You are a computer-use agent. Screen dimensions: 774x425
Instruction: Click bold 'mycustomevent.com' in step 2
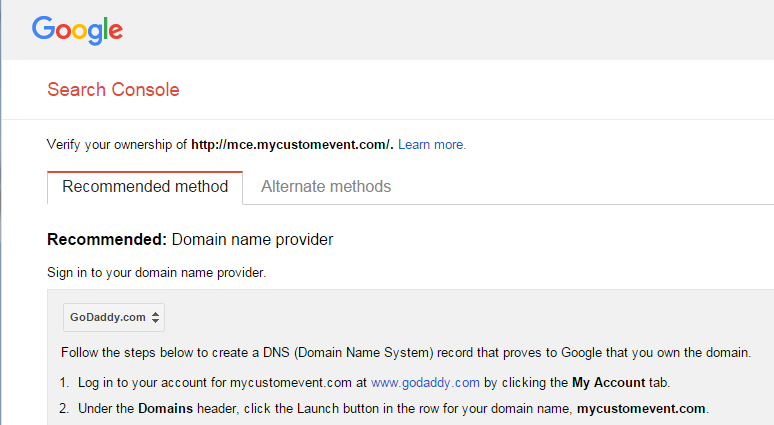[641, 409]
